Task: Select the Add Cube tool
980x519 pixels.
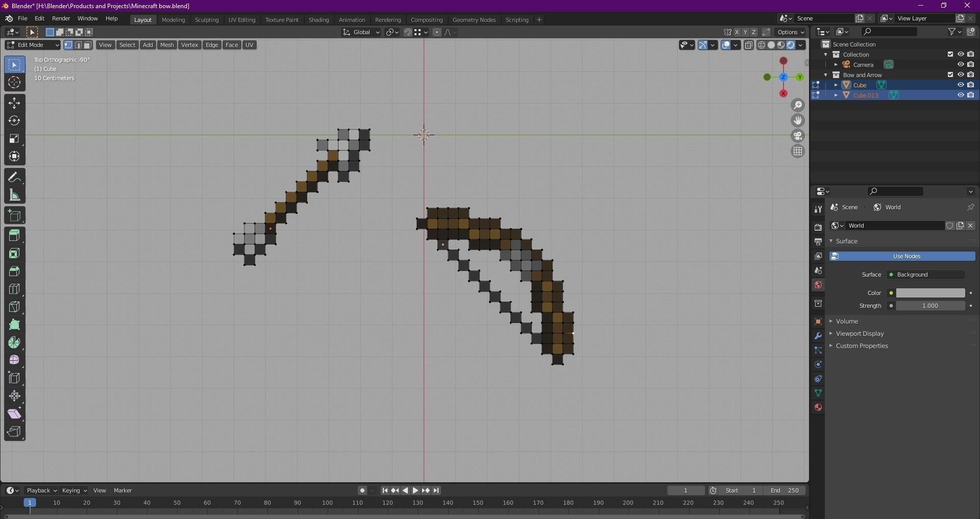Action: pyautogui.click(x=14, y=216)
